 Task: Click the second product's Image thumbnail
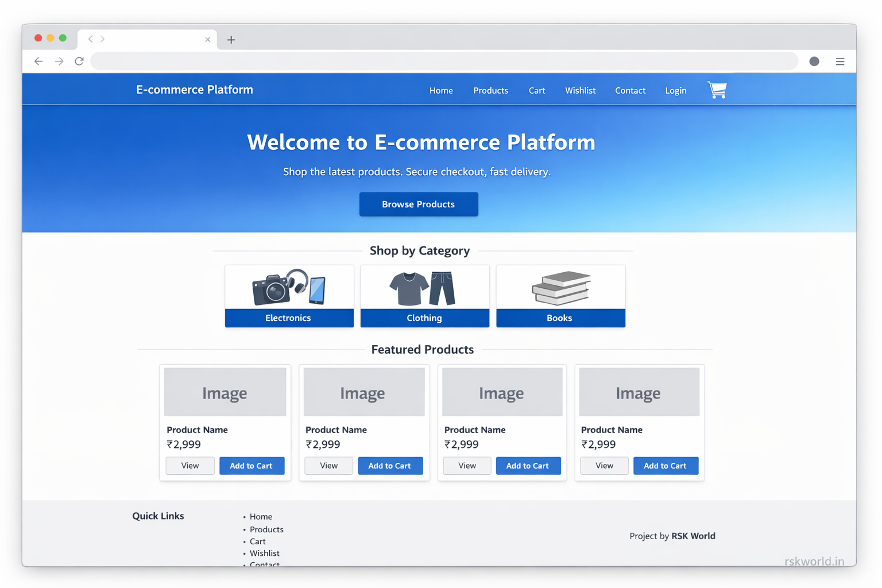(363, 392)
